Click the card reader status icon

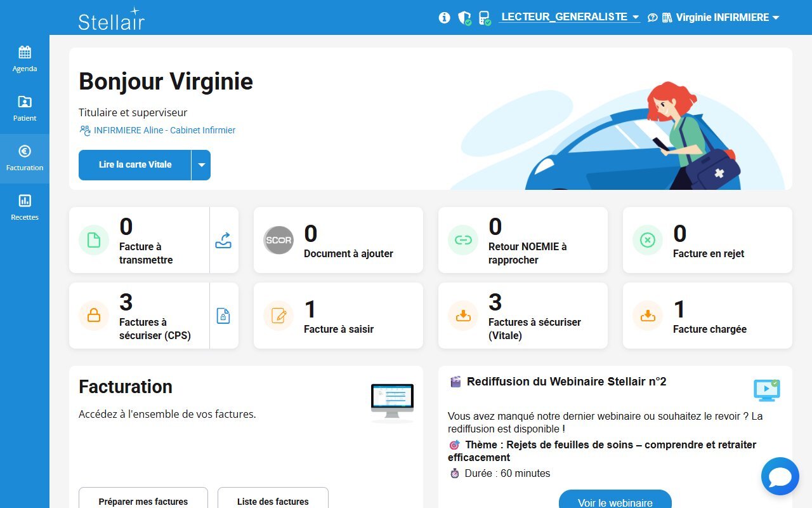(x=484, y=18)
